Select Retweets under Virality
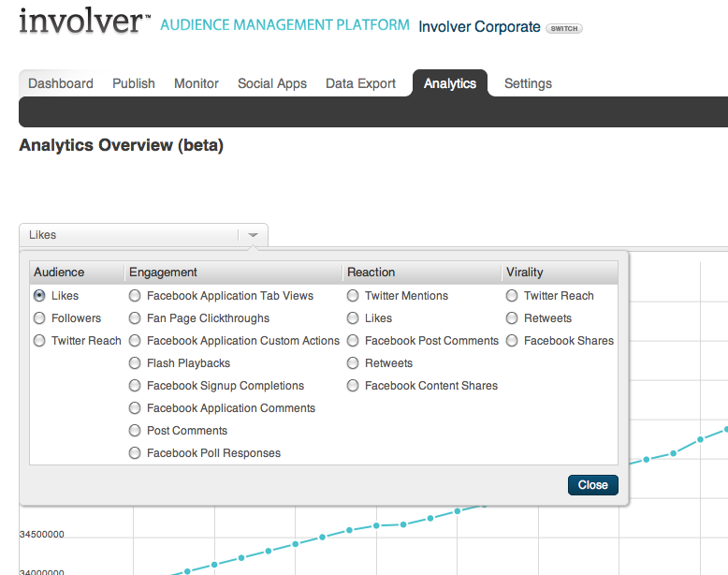This screenshot has width=728, height=575. 512,318
